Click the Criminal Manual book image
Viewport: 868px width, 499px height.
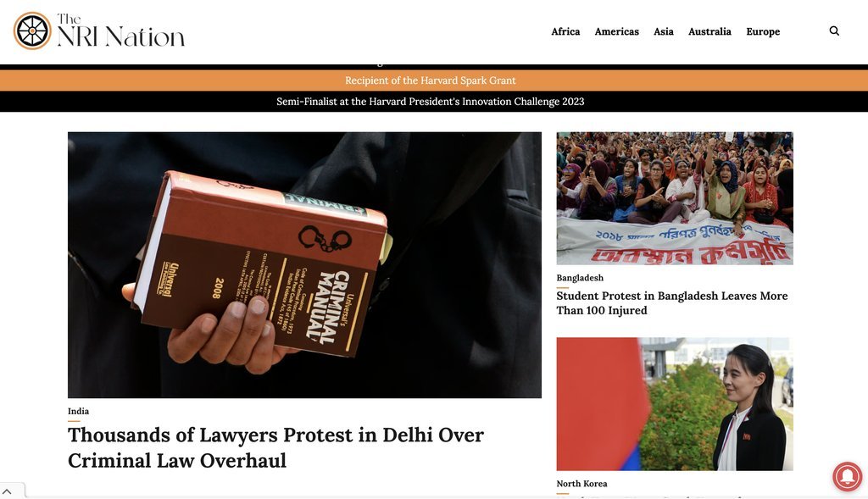click(304, 264)
